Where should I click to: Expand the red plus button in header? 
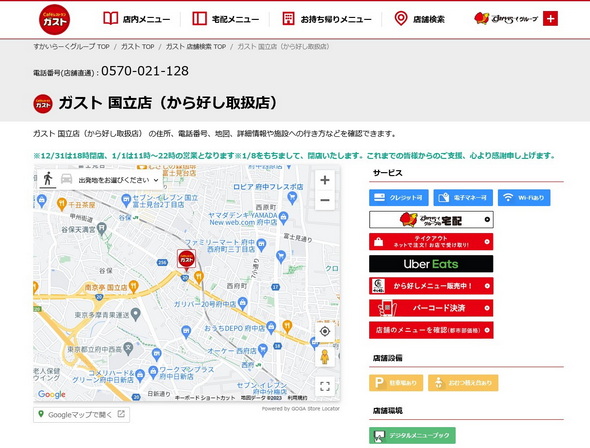550,18
